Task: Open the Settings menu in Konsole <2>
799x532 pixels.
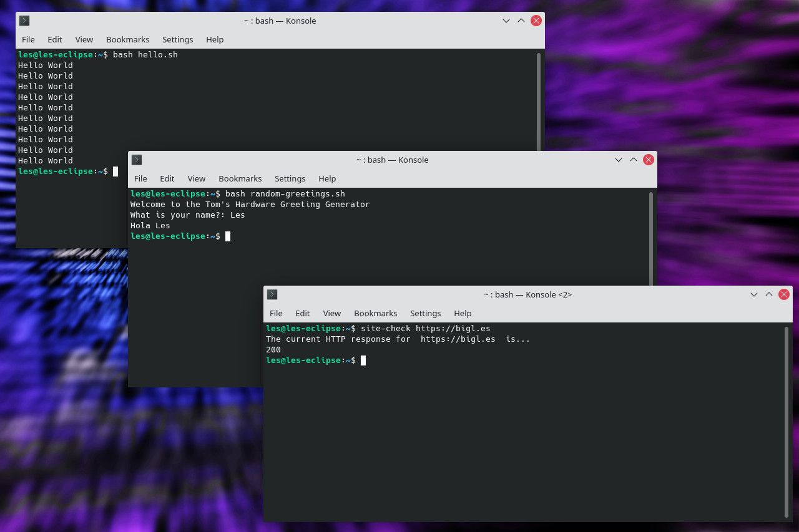Action: click(x=425, y=313)
